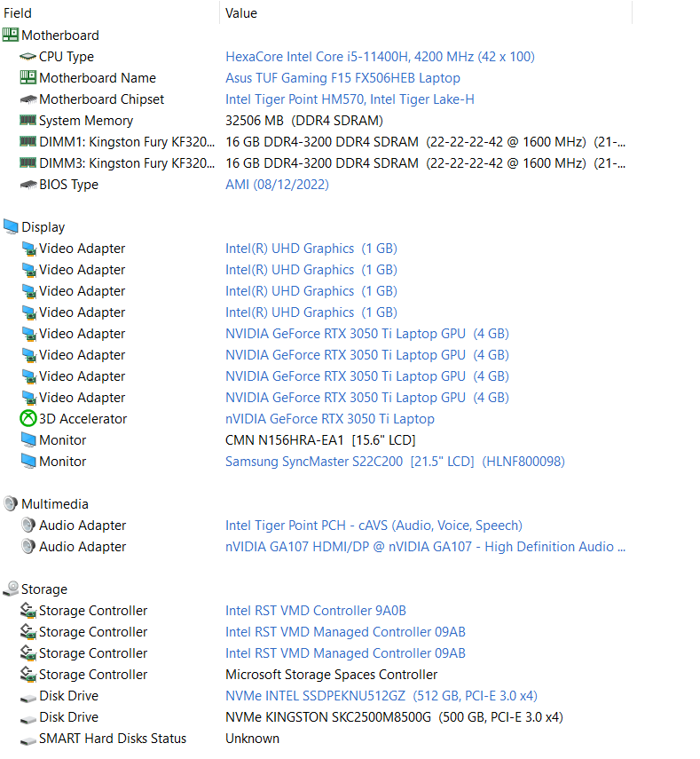Click the Motherboard Chipset icon
This screenshot has width=700, height=759.
click(28, 99)
